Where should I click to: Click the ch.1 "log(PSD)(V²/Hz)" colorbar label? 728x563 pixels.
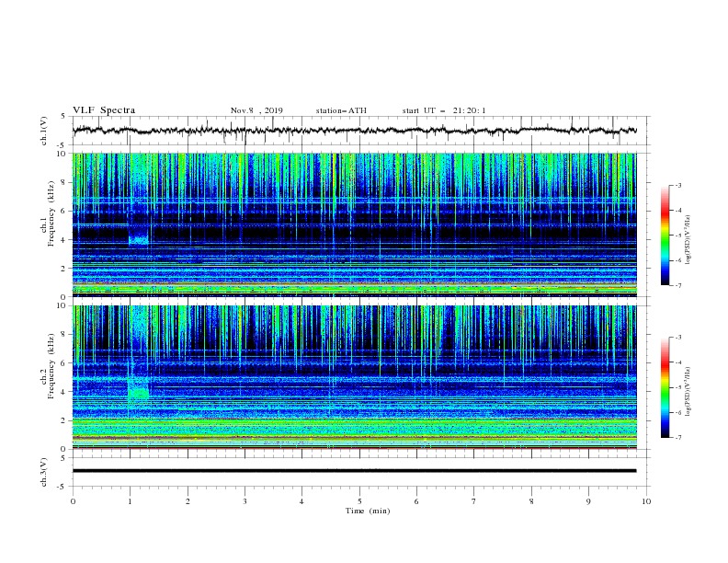[x=688, y=240]
